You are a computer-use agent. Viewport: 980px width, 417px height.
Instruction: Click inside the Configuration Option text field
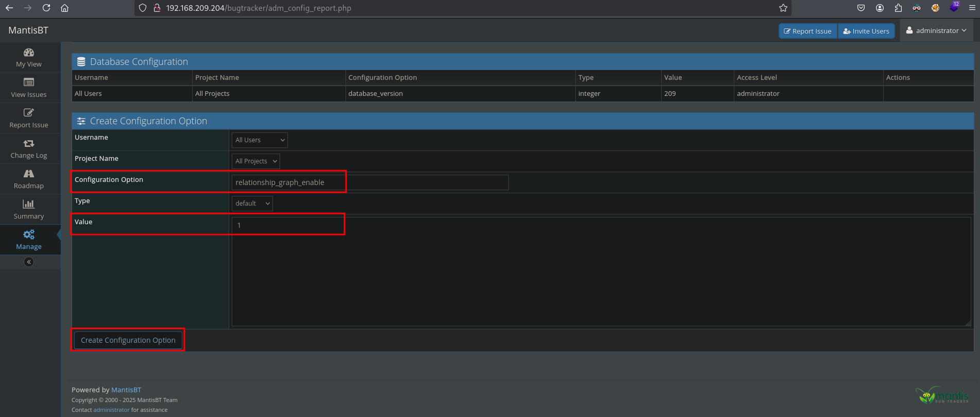pyautogui.click(x=370, y=182)
